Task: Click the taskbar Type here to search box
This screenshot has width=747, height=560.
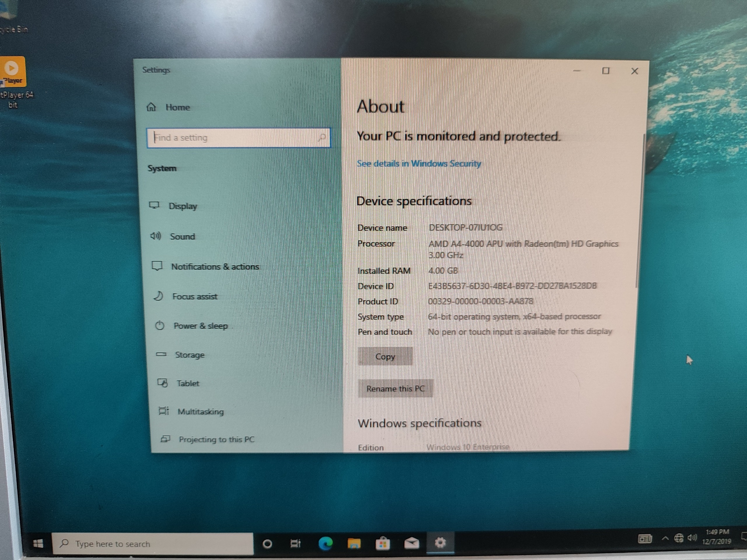Action: point(153,544)
